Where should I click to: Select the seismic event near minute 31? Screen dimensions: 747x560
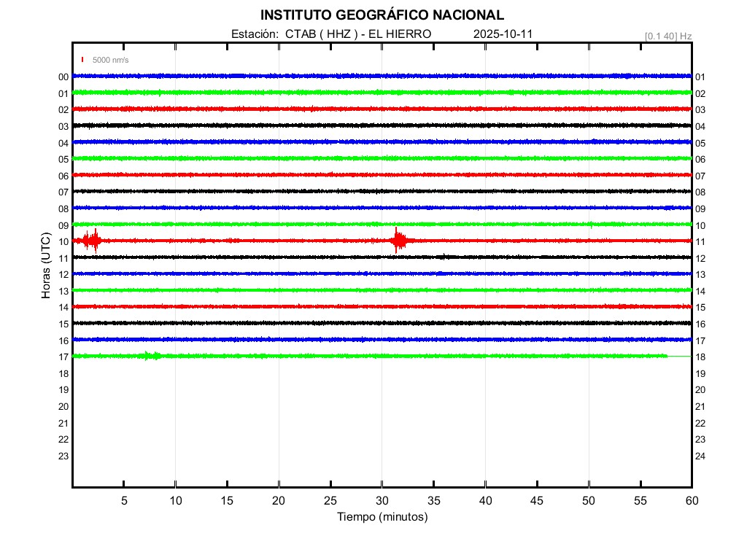click(x=398, y=241)
